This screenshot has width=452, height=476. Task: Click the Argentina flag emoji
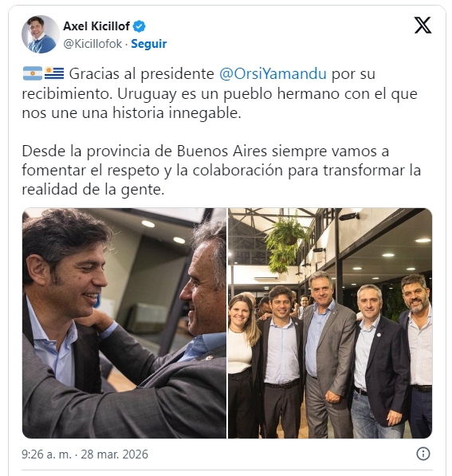[x=33, y=74]
